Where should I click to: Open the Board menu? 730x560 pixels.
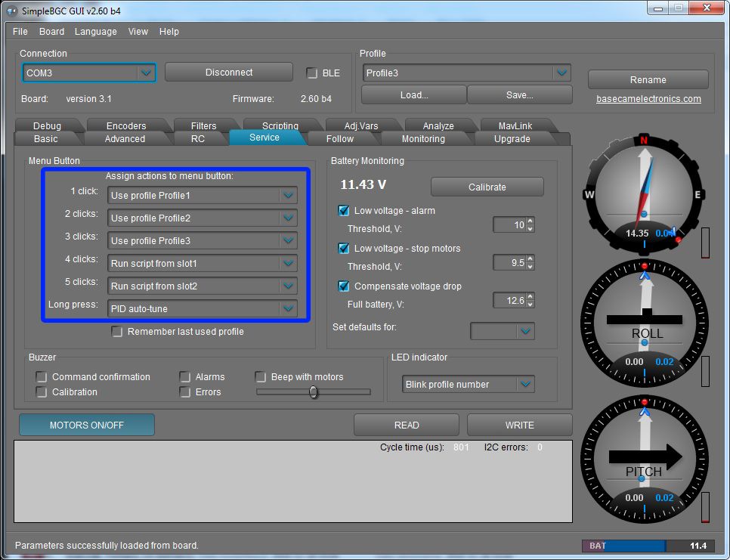click(x=51, y=31)
